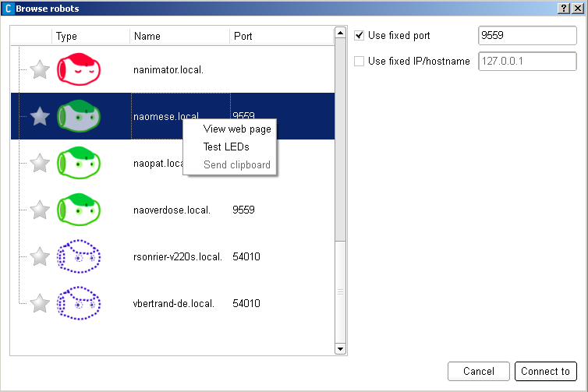Select Test LEDs in the context menu
The height and width of the screenshot is (392, 588).
(x=225, y=147)
